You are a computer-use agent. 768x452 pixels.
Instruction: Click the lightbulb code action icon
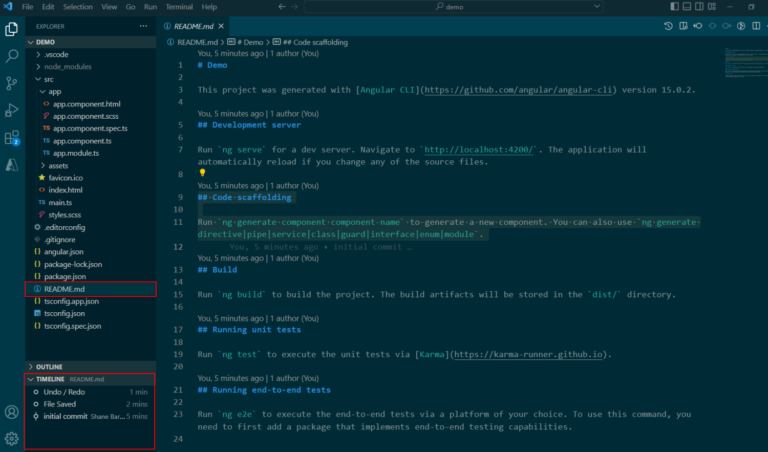pyautogui.click(x=202, y=173)
